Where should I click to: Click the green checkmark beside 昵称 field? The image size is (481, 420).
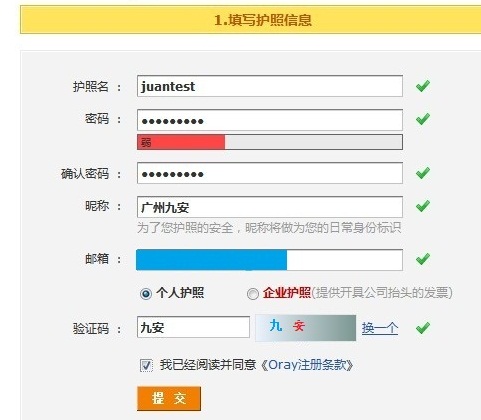click(x=423, y=206)
